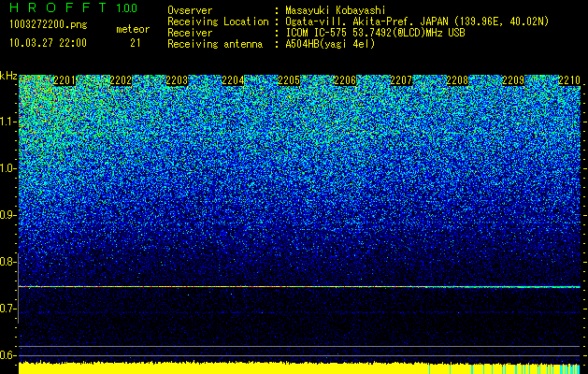Click the date stamp 10.03.27 22:00
The image size is (588, 374).
pos(48,43)
